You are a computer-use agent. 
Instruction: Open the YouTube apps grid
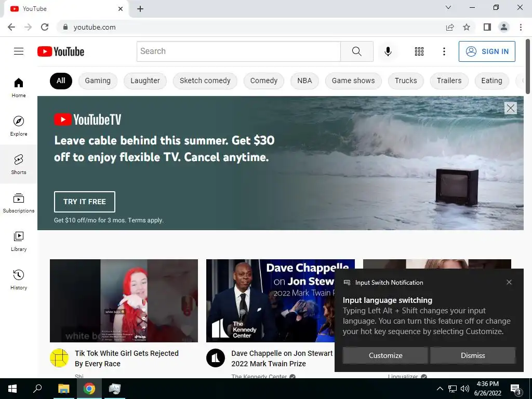point(419,51)
